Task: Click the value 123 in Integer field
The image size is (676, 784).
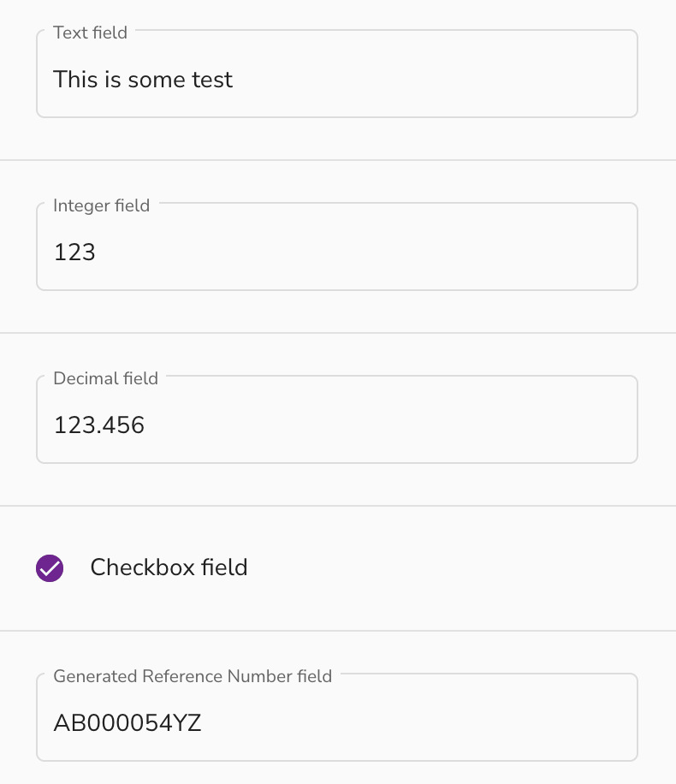Action: pyautogui.click(x=74, y=252)
